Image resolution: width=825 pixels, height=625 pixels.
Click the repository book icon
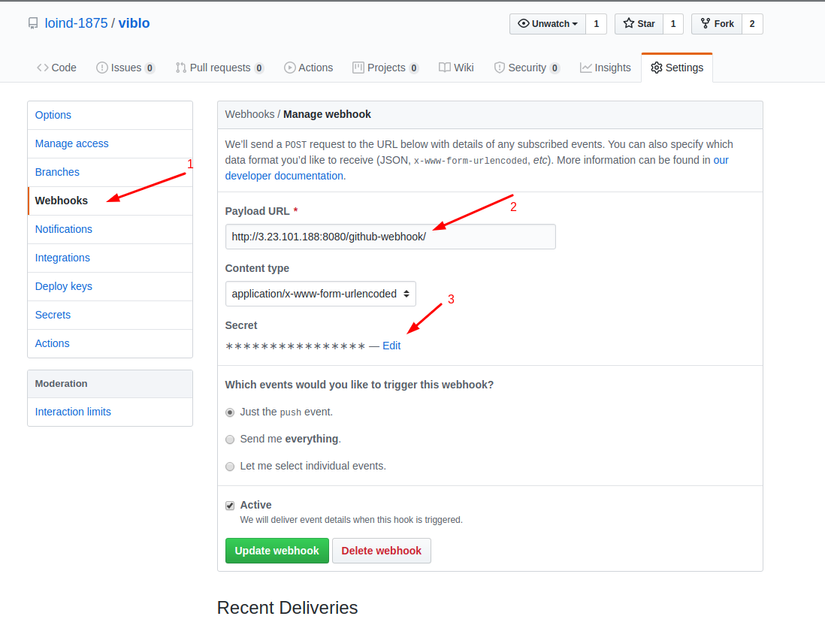33,23
